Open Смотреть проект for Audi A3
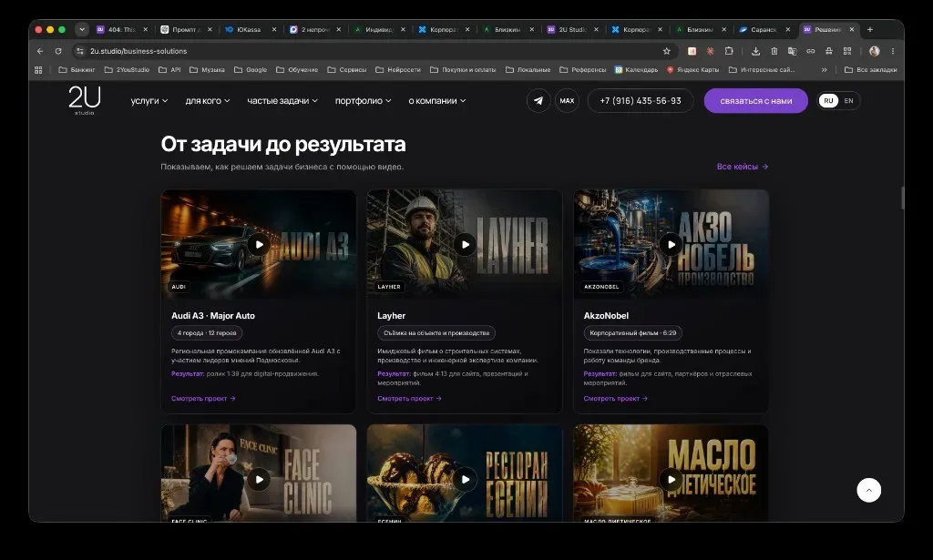The image size is (933, 560). [x=203, y=398]
